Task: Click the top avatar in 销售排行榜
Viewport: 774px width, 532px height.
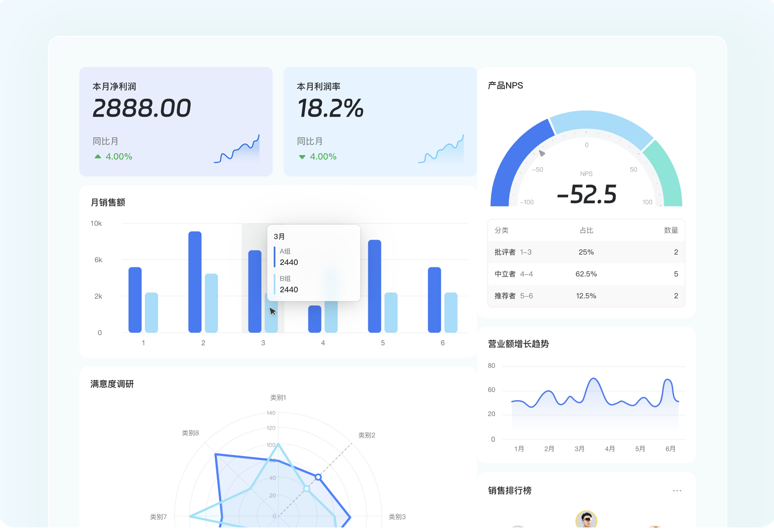Action: [x=586, y=520]
